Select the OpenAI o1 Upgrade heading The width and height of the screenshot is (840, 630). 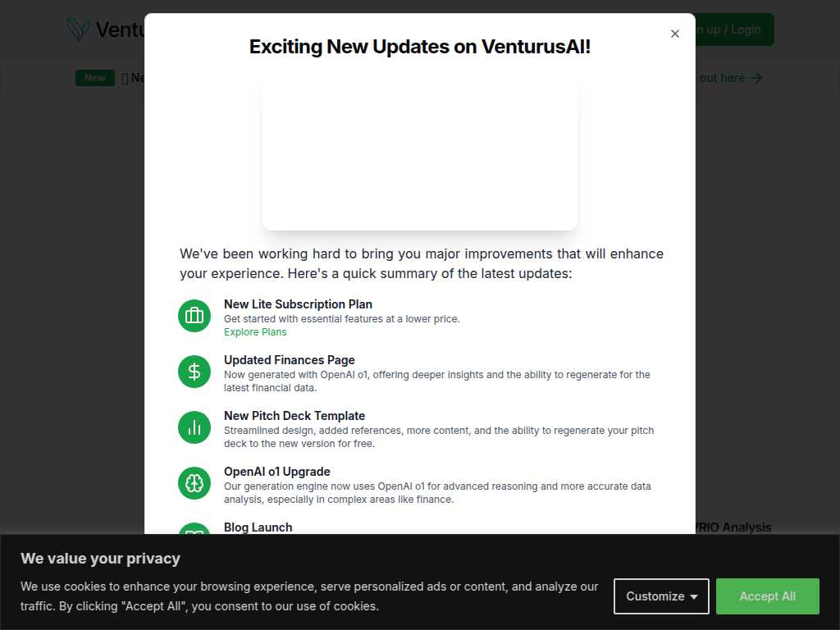click(277, 472)
